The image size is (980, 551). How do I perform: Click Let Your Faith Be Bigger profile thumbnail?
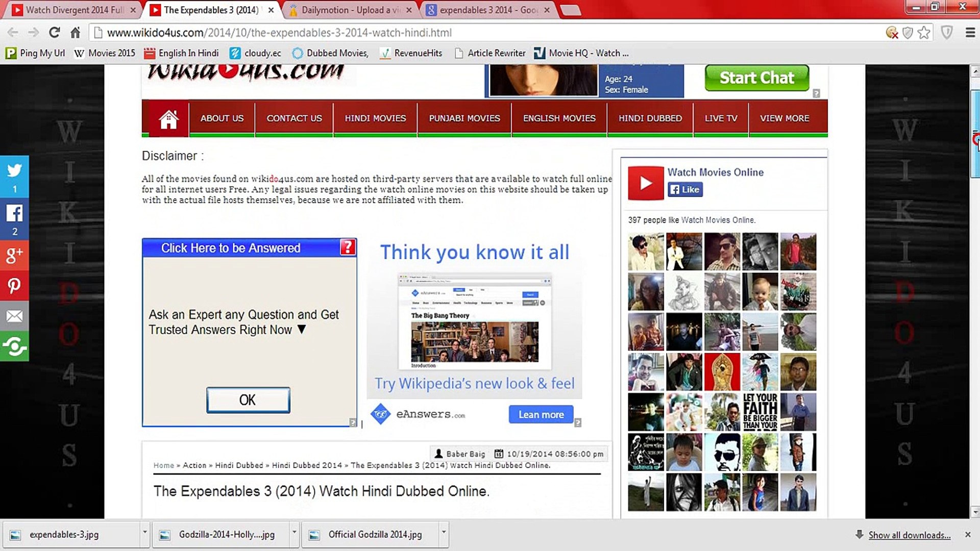(760, 411)
